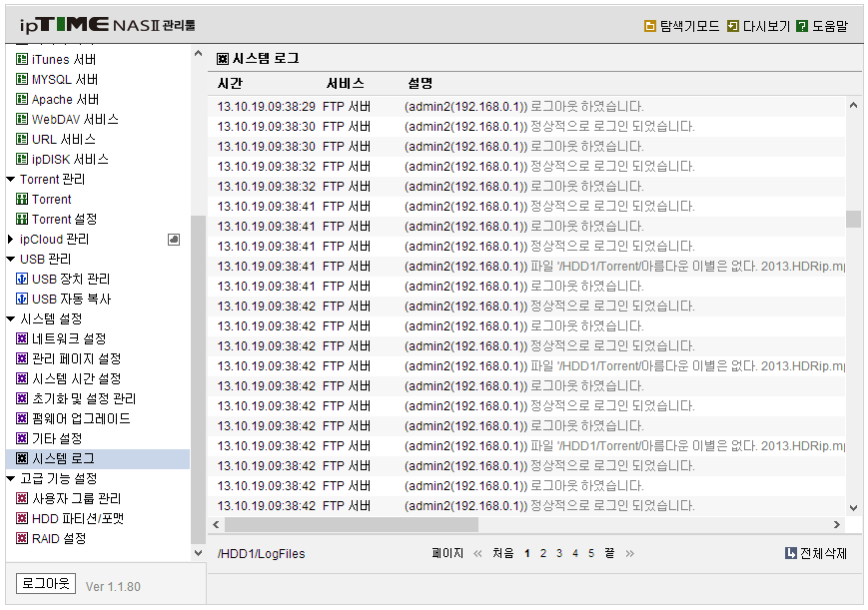This screenshot has height=610, width=868.
Task: Click the USB 자동 복사 icon
Action: pyautogui.click(x=22, y=299)
